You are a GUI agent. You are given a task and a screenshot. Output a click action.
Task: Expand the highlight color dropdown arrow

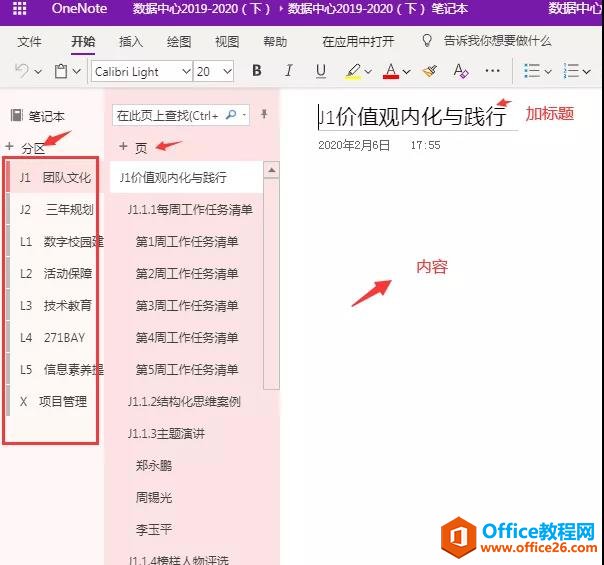[368, 72]
